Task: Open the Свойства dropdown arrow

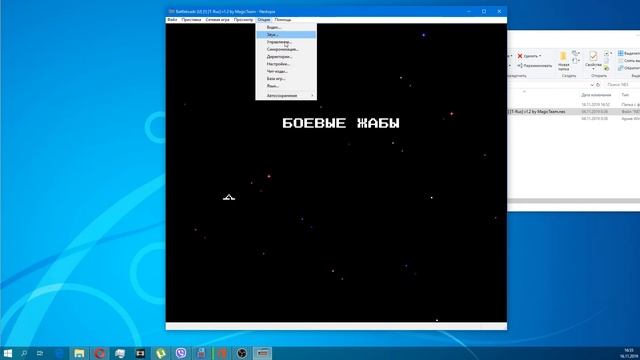Action: [593, 69]
